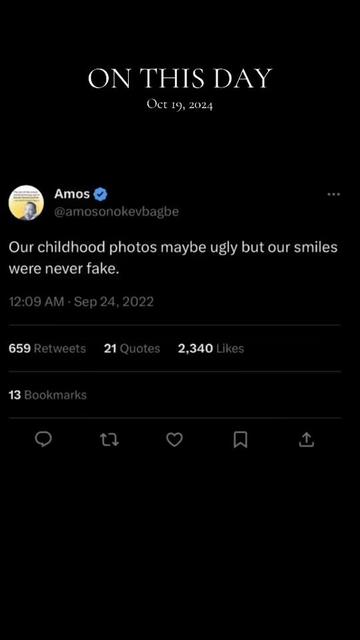The image size is (360, 640).
Task: Click the word Retweets beside 659
Action: click(60, 349)
